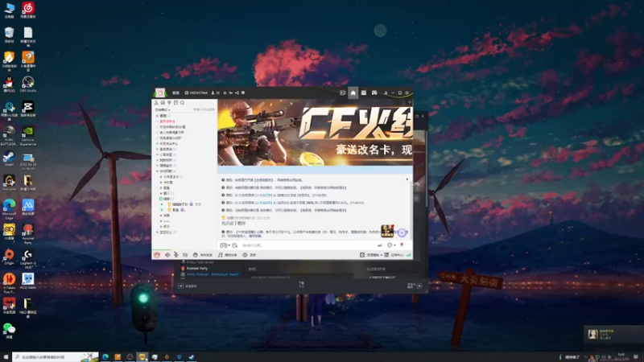Click the CF banner advertisement

click(x=315, y=132)
